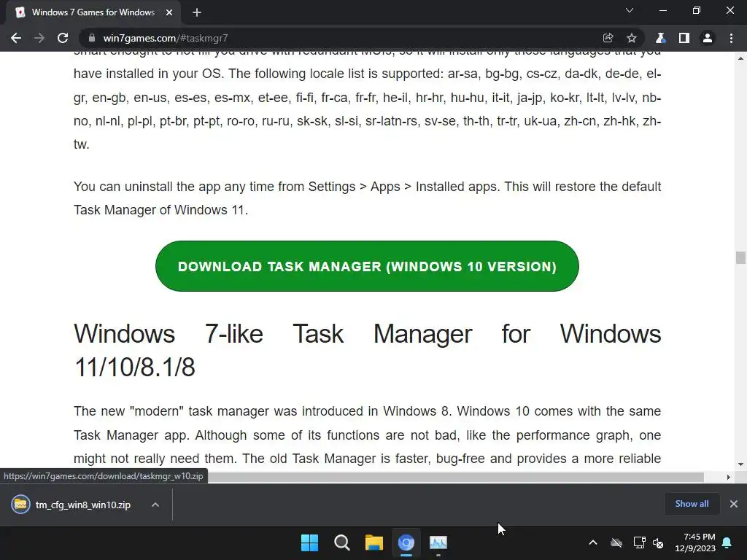
Task: Share this page via share icon
Action: 608,38
